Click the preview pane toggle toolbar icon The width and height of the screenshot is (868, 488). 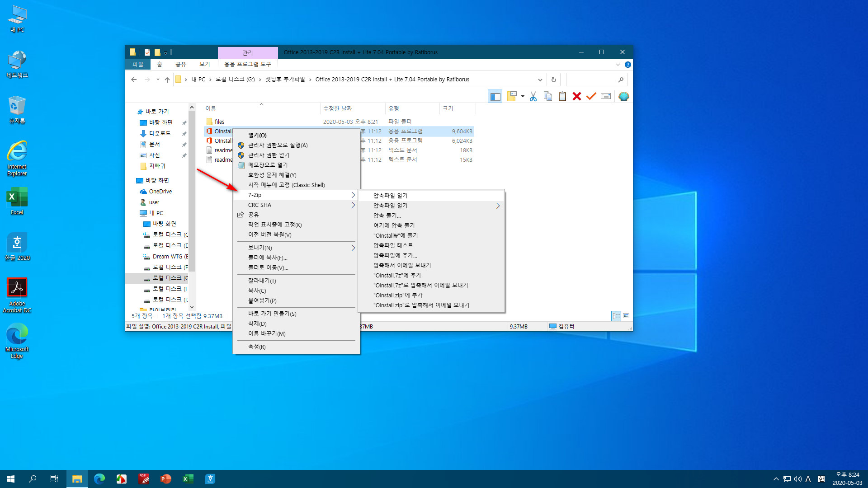(x=495, y=96)
